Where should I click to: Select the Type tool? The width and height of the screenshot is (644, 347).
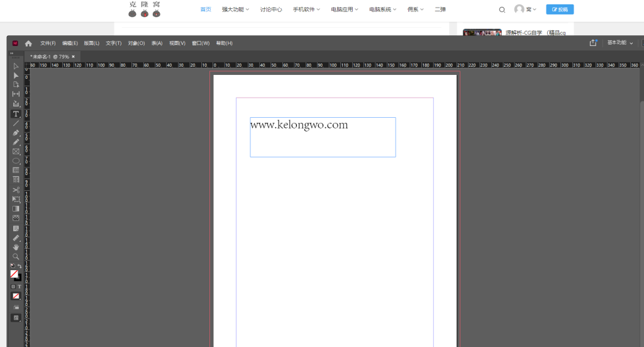click(x=16, y=114)
